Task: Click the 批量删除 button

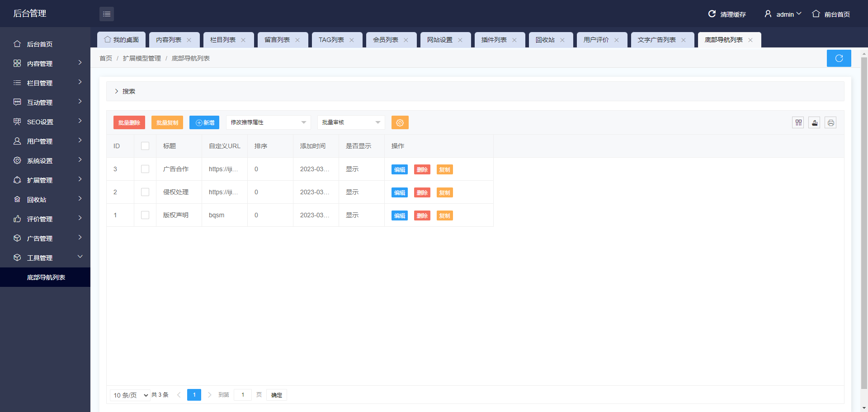Action: click(x=129, y=122)
